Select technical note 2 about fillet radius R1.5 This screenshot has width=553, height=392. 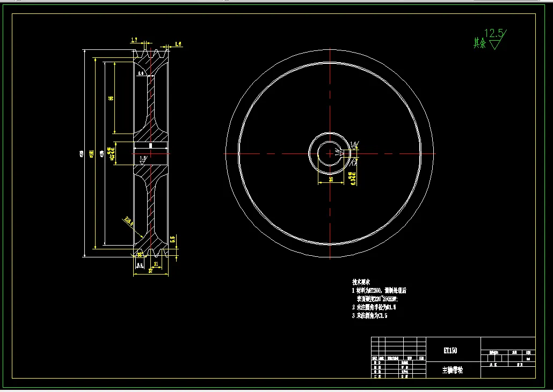[x=374, y=307]
